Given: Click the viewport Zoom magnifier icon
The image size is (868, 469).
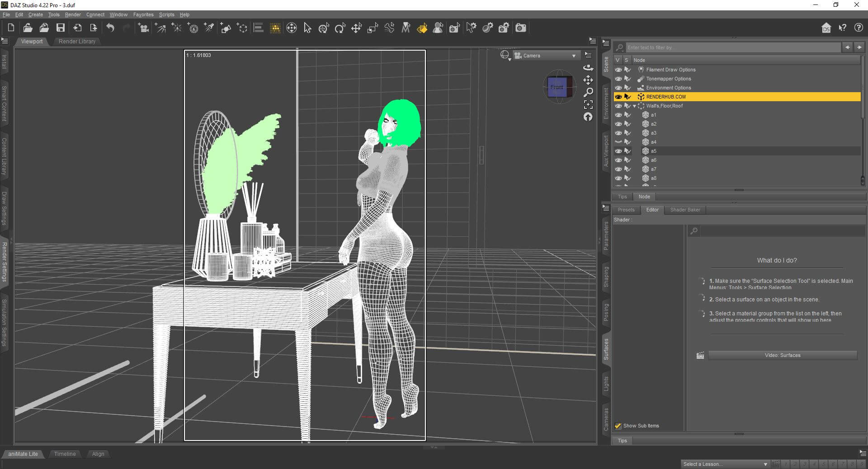Looking at the screenshot, I should pyautogui.click(x=588, y=93).
